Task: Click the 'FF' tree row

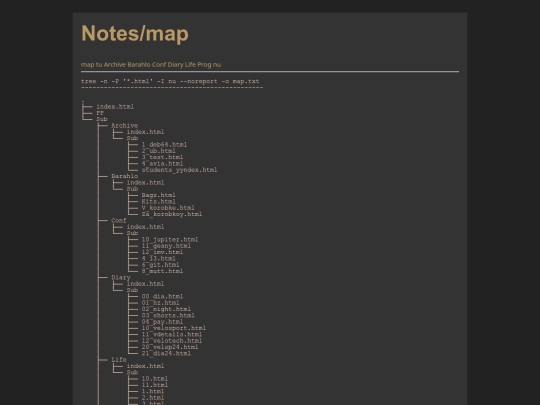Action: (100, 113)
